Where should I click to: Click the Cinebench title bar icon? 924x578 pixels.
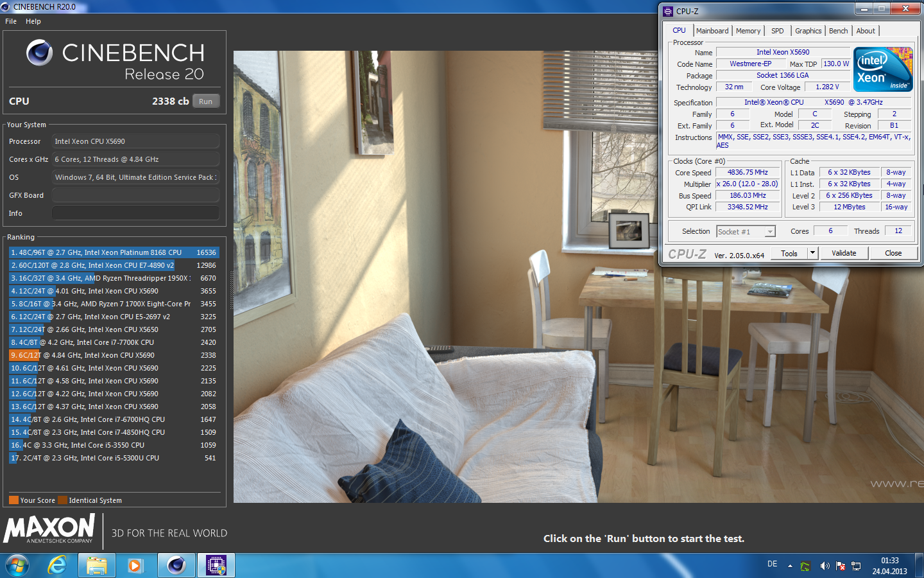(x=5, y=6)
